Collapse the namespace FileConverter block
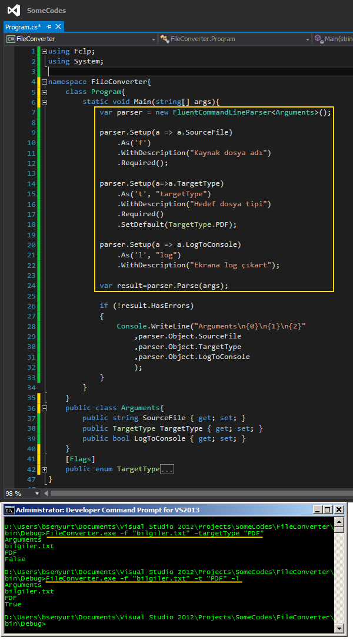The image size is (353, 644). click(x=45, y=82)
